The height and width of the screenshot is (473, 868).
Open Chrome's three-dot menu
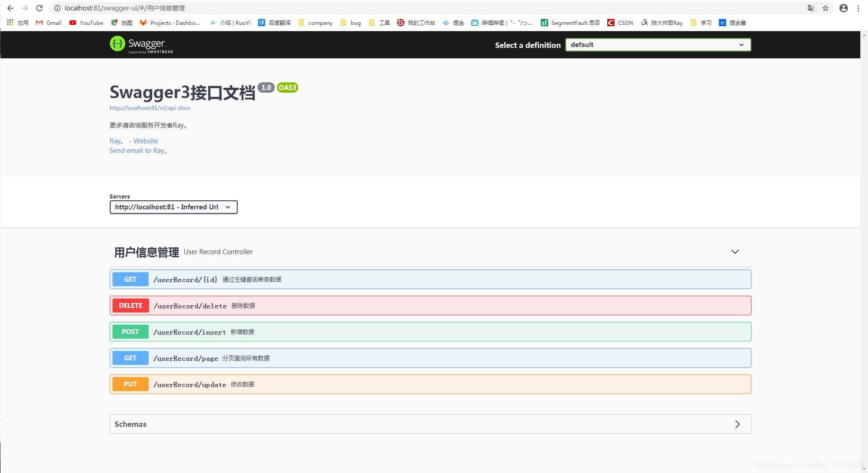pos(858,8)
